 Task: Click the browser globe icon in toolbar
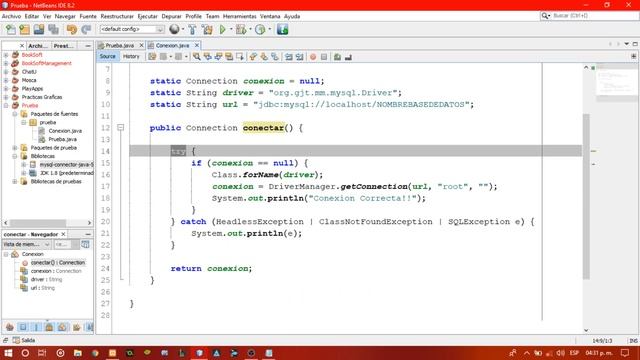(x=174, y=29)
